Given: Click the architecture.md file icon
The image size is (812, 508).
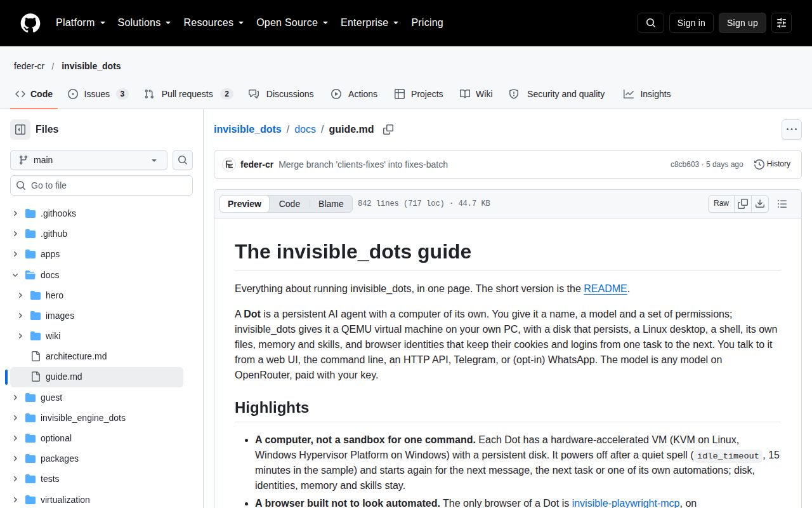Looking at the screenshot, I should [x=35, y=356].
